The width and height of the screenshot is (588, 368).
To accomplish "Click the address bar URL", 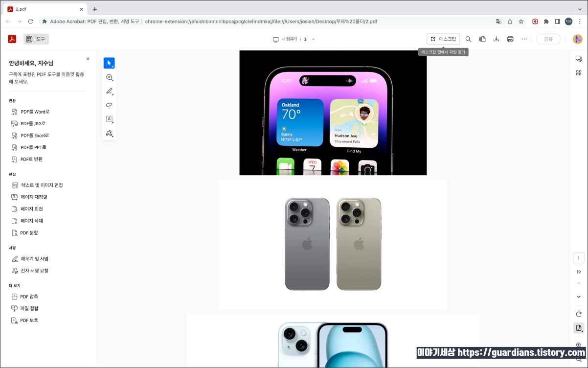I will coord(261,22).
